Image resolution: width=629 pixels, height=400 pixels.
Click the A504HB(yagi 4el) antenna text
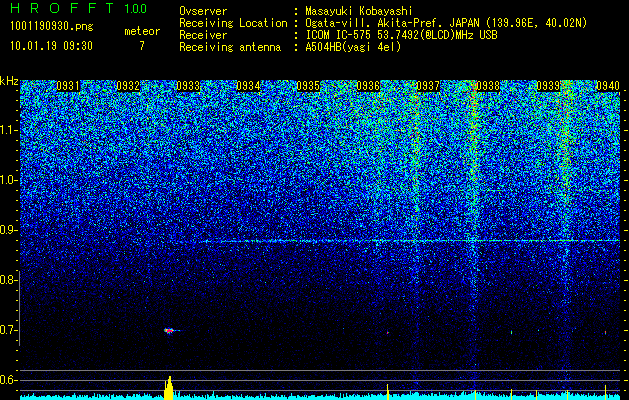tap(353, 47)
